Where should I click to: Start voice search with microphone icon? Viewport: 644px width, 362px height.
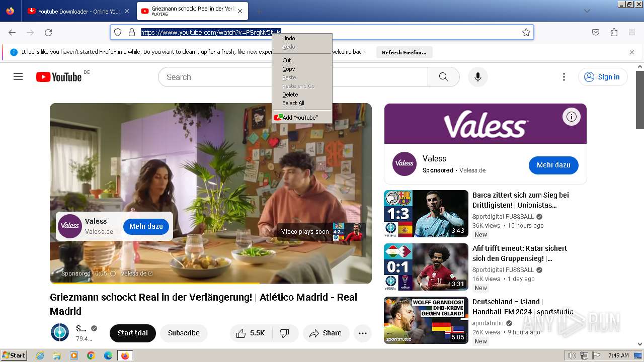point(478,77)
